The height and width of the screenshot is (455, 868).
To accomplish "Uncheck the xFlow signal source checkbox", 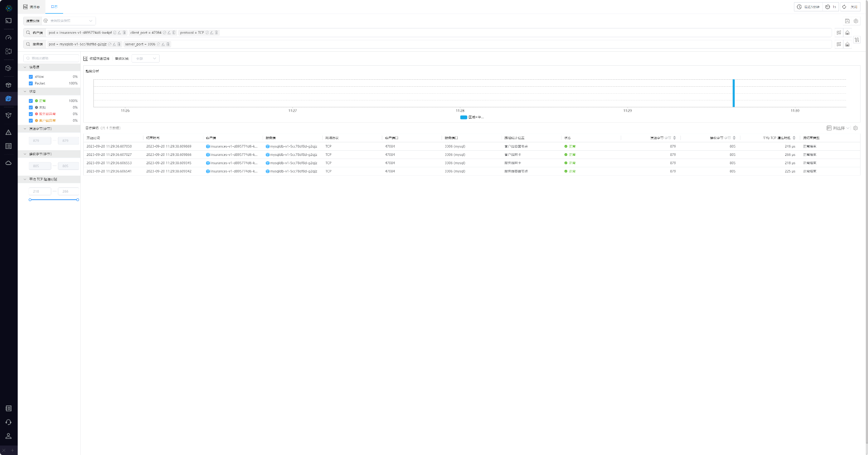I will point(31,77).
